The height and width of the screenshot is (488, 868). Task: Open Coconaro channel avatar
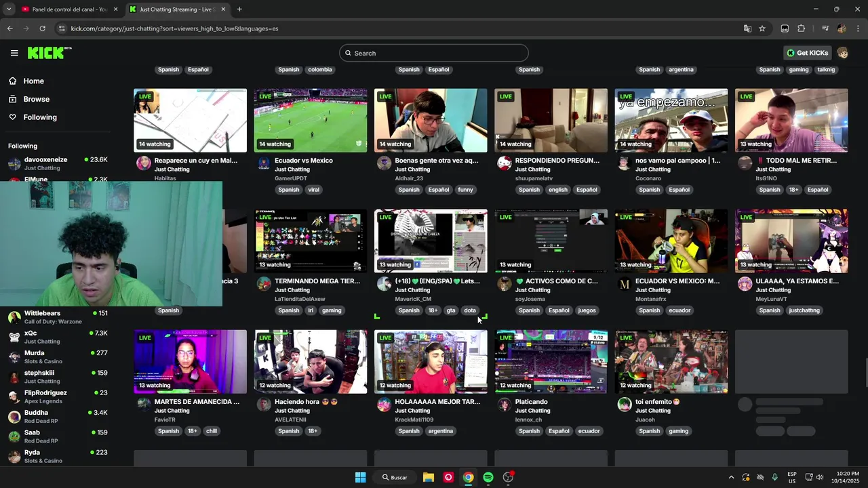click(x=625, y=163)
